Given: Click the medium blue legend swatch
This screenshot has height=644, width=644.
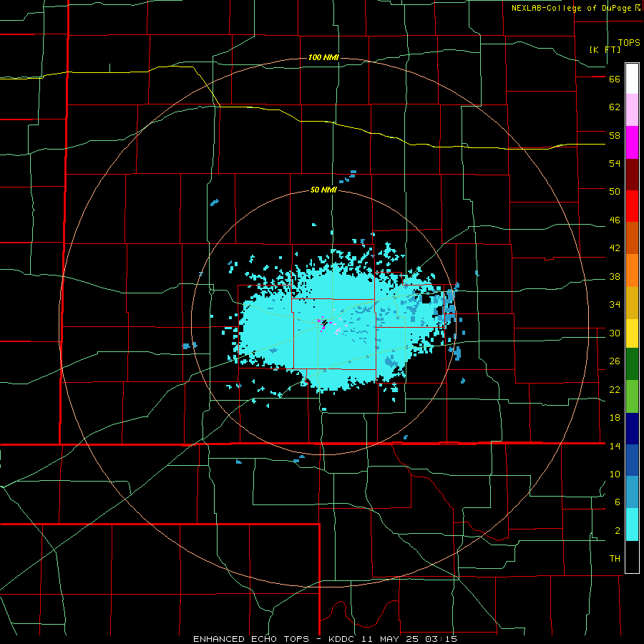Looking at the screenshot, I should 632,460.
